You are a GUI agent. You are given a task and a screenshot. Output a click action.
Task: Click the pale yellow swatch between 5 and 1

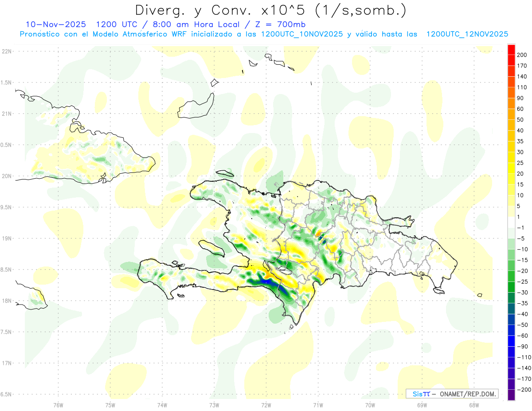tap(512, 211)
